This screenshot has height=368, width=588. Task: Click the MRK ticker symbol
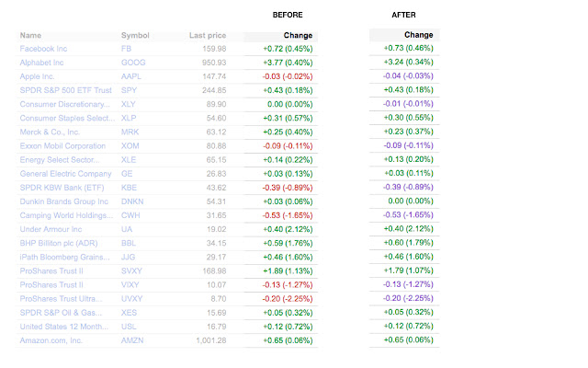point(130,132)
